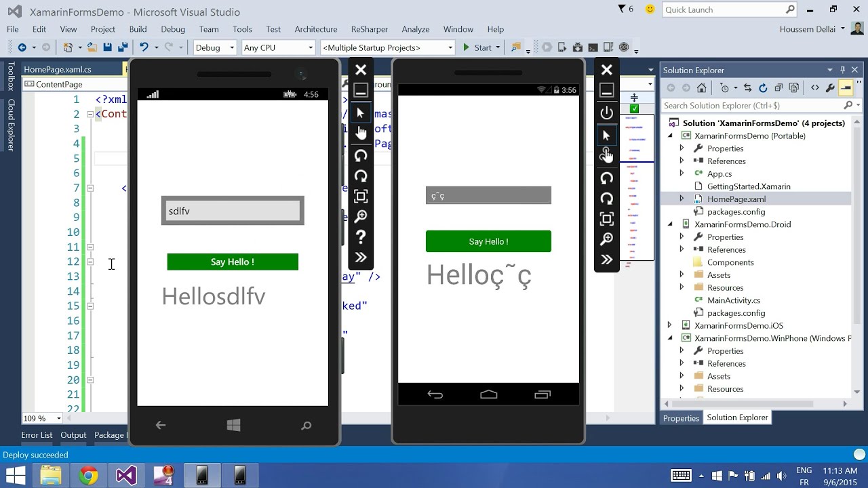Click the Cloud Explorer side tab
Viewport: 868px width, 488px height.
[11, 124]
